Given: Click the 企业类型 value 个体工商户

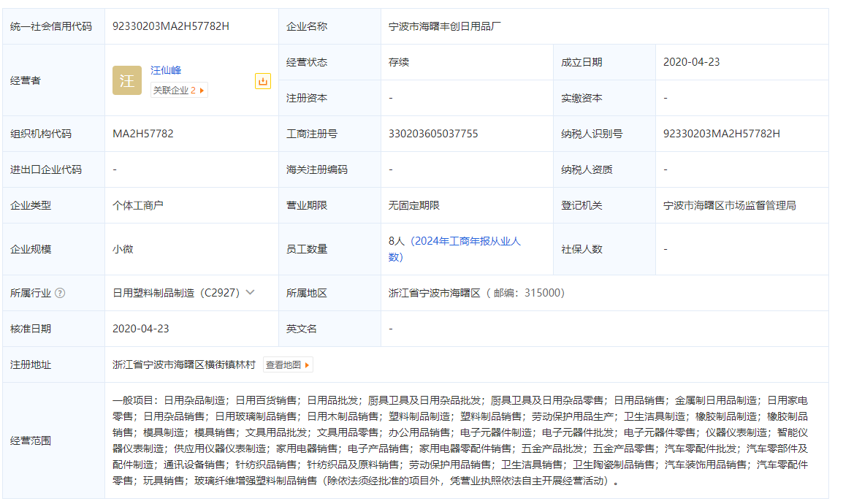Looking at the screenshot, I should point(138,205).
